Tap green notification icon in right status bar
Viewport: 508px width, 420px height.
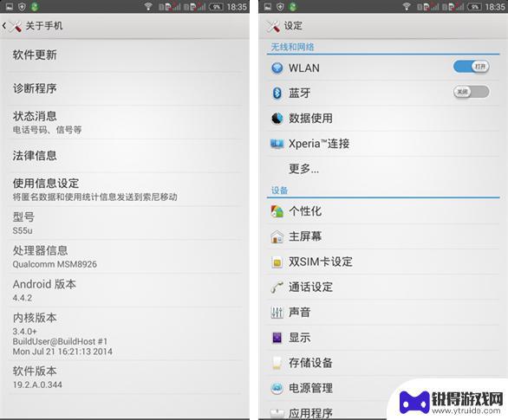(293, 6)
